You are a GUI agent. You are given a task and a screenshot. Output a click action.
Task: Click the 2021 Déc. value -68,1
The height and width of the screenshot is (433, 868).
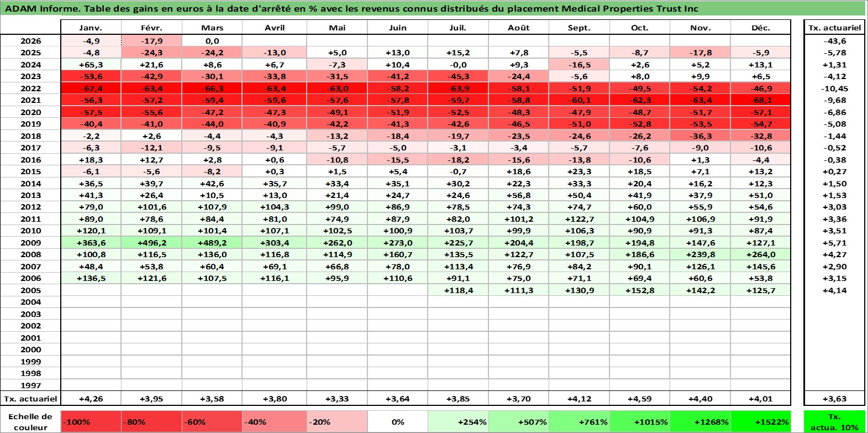click(761, 100)
